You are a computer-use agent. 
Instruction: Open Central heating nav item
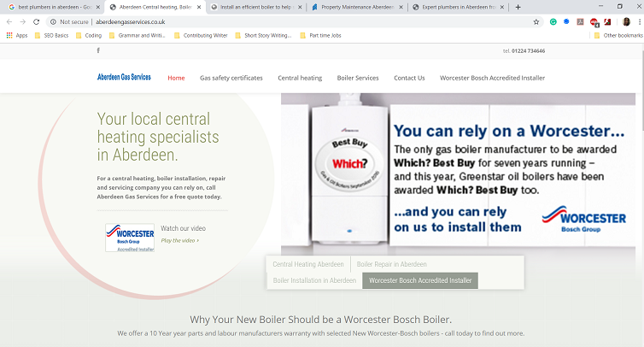300,78
